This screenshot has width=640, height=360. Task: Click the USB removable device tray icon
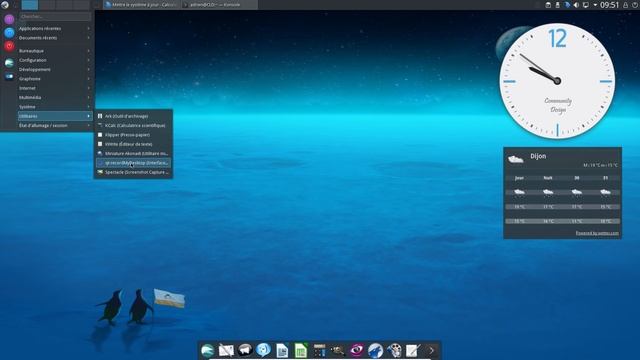558,5
